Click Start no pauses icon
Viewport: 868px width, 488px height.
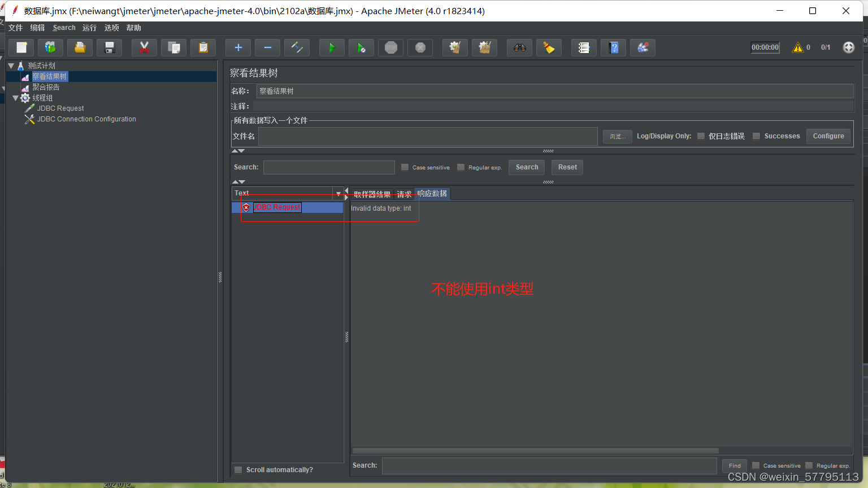point(362,47)
